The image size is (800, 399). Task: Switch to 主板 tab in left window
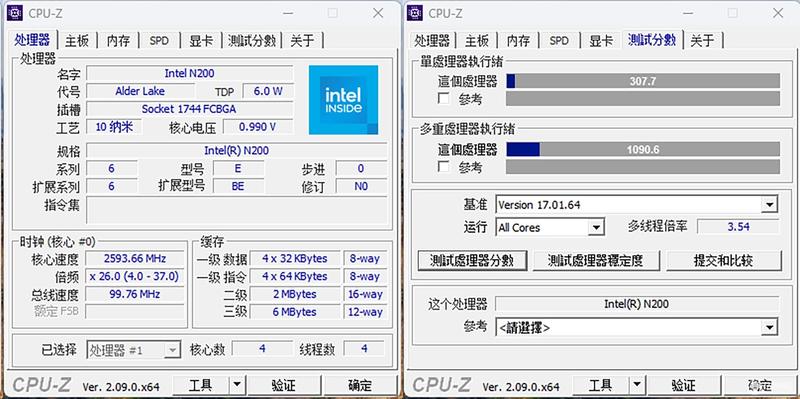(77, 41)
